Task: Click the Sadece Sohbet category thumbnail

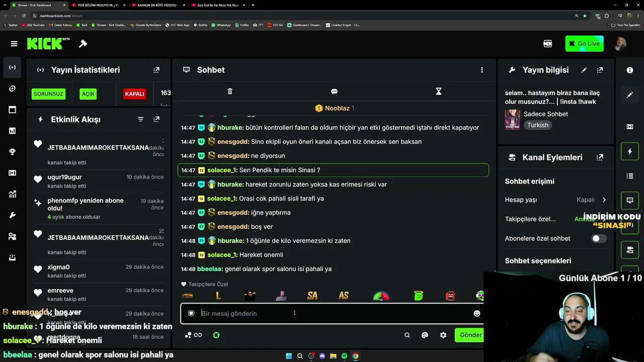Action: pyautogui.click(x=513, y=120)
